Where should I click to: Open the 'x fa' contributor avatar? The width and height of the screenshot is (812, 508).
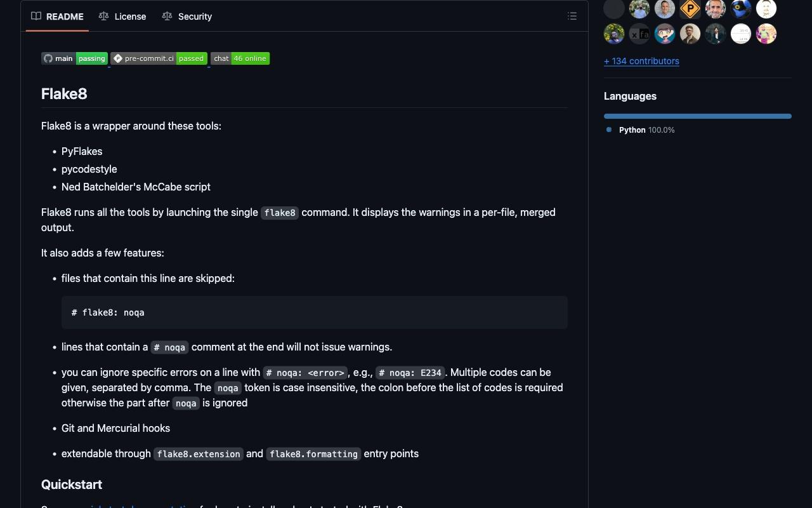tap(639, 34)
